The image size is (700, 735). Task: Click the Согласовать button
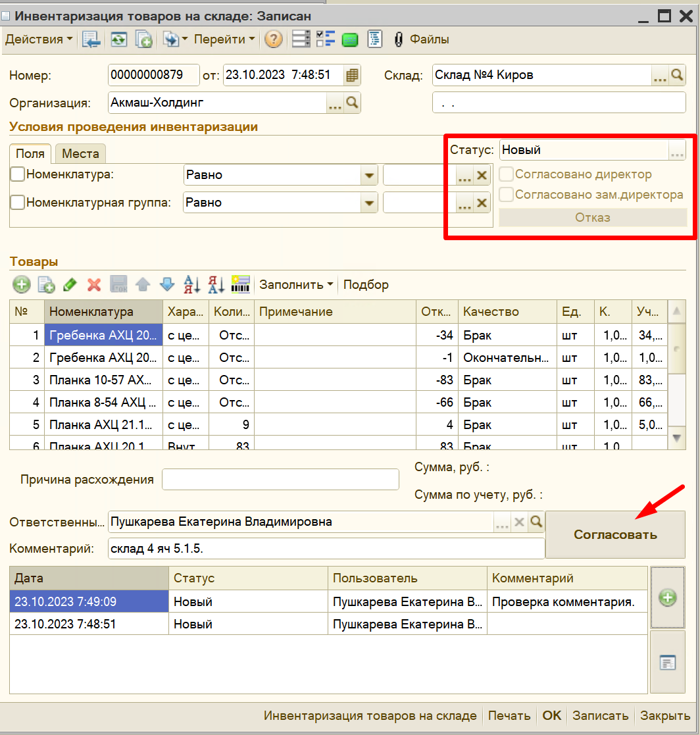tap(615, 534)
